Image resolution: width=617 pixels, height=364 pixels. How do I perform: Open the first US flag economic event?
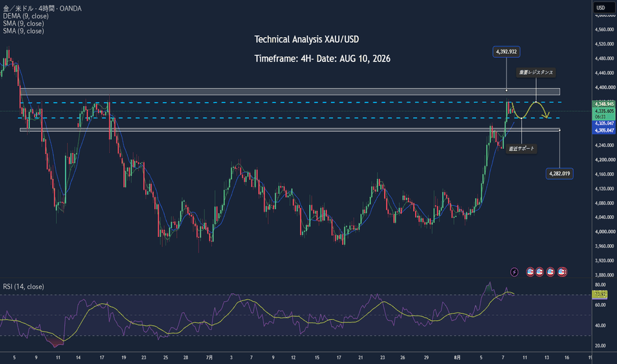530,272
